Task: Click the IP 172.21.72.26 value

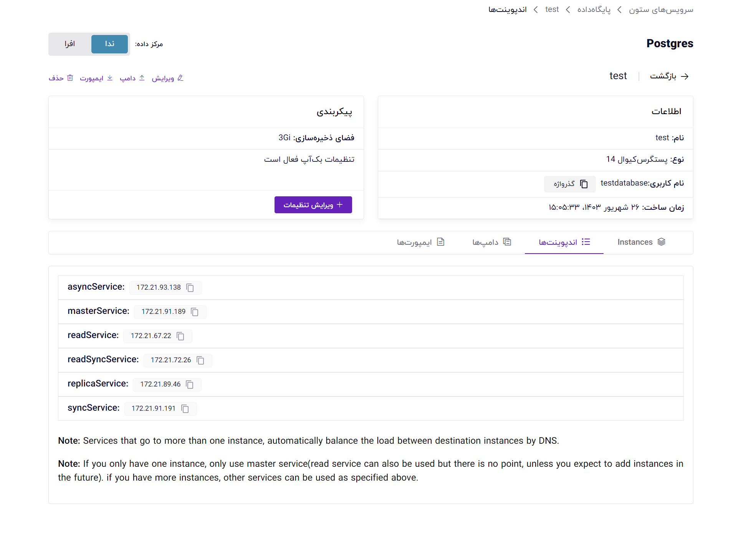Action: tap(171, 360)
